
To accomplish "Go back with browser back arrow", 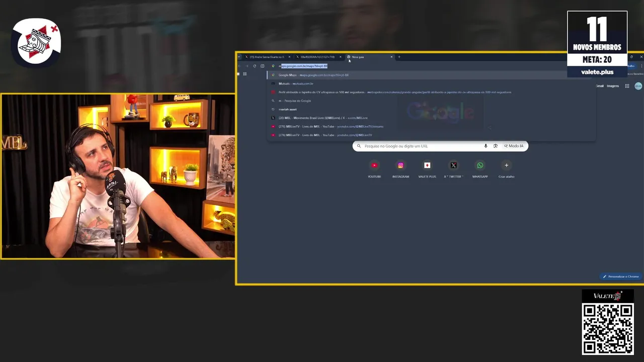I will [239, 66].
